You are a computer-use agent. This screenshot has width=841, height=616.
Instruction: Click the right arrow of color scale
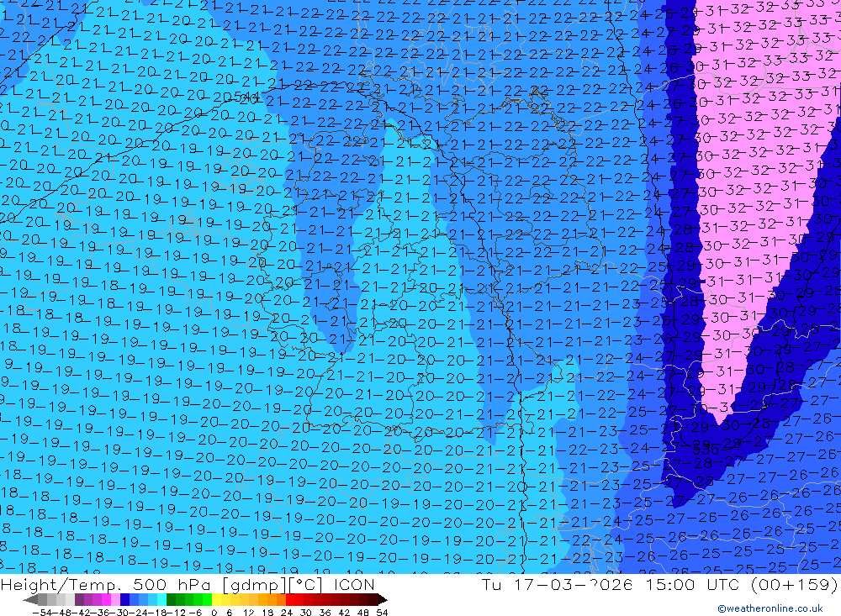pyautogui.click(x=383, y=600)
